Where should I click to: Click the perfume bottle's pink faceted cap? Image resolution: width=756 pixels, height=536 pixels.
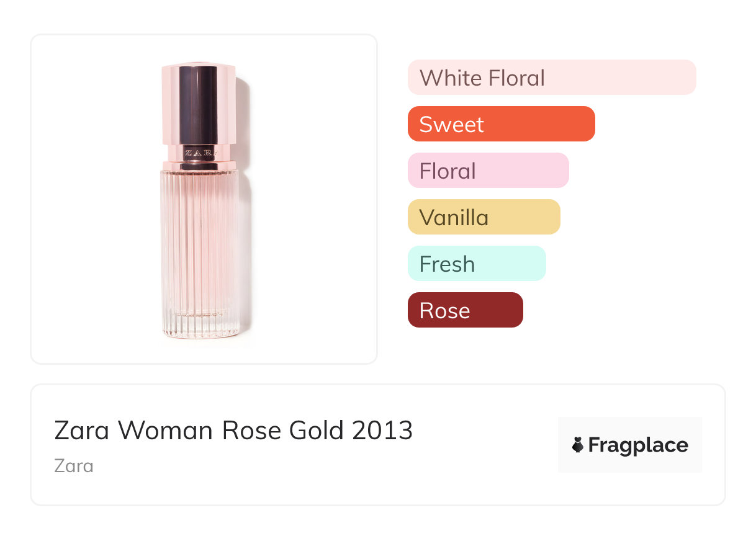pos(199,102)
